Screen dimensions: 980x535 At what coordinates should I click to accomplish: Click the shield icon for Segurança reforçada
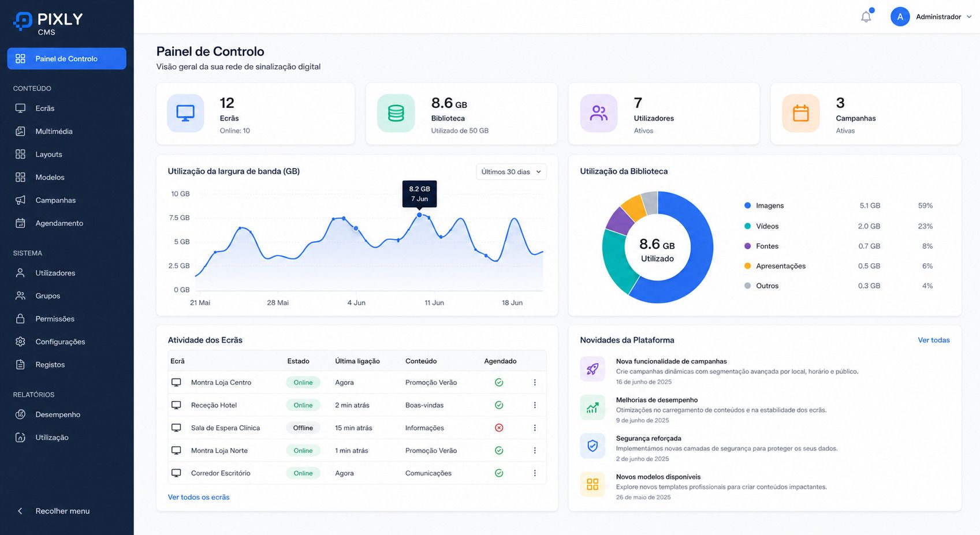(x=593, y=446)
